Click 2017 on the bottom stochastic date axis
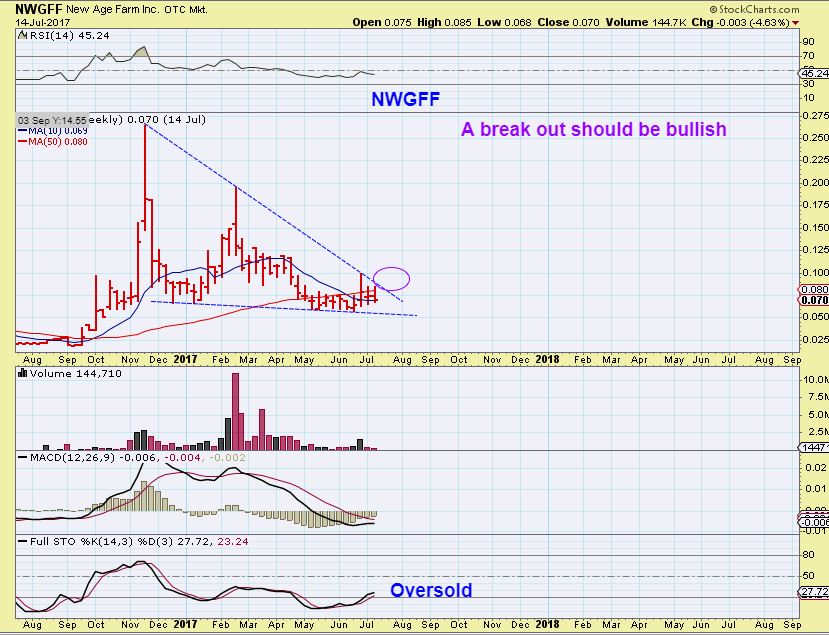Screen dimensions: 829x635 (185, 624)
